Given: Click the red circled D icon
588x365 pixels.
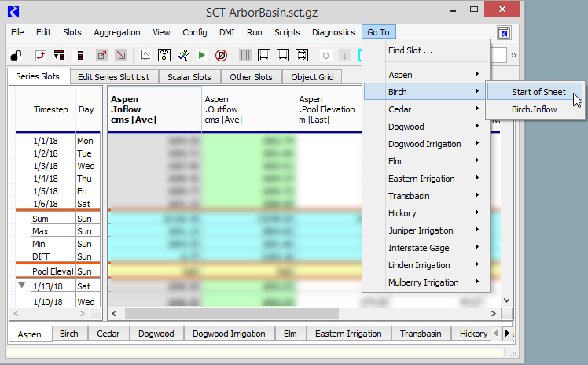Looking at the screenshot, I should [x=222, y=56].
